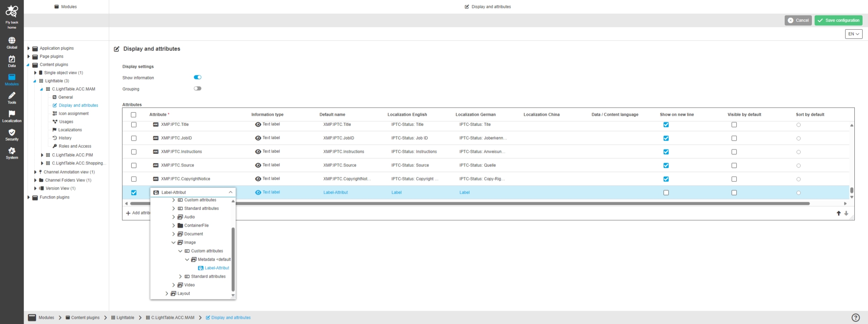Select the Tools pencil icon

click(12, 96)
